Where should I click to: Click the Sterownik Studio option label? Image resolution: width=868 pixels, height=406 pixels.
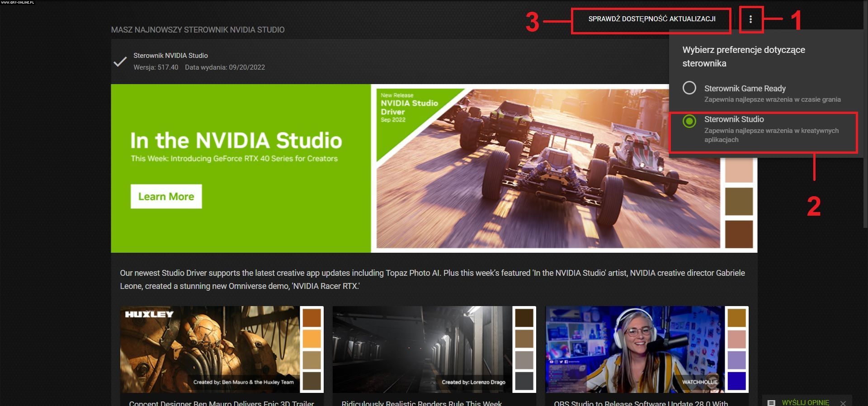point(734,119)
